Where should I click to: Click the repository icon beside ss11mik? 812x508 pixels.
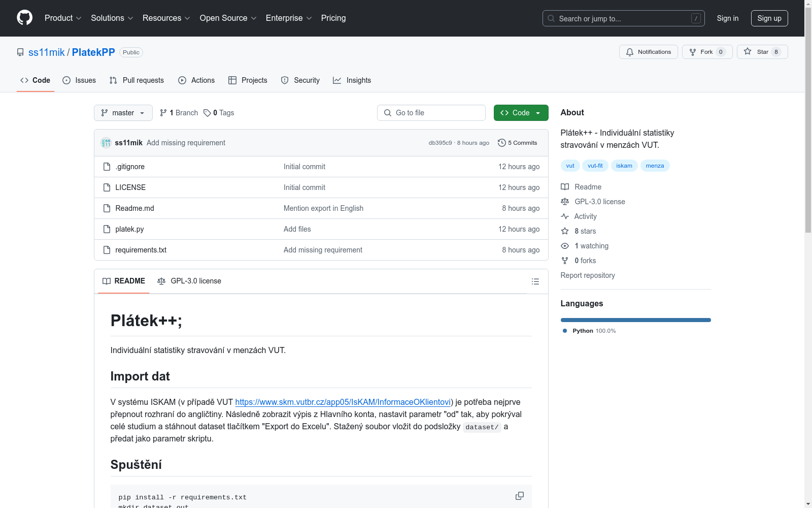[20, 52]
